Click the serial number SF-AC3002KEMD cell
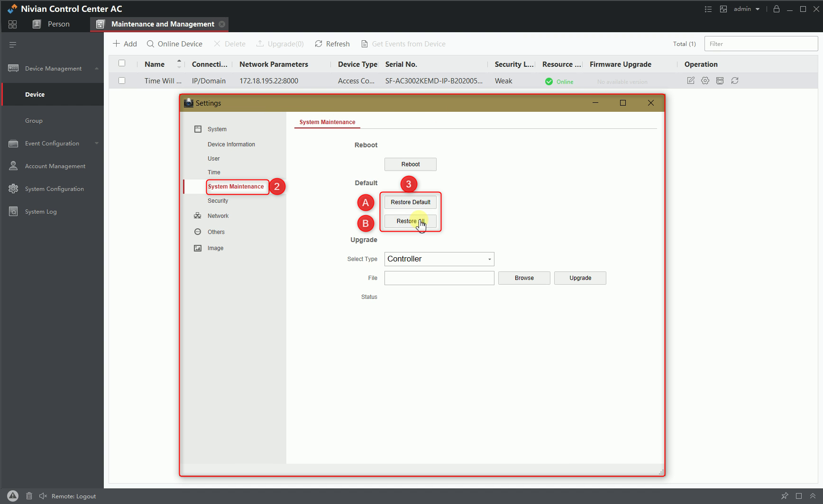This screenshot has width=823, height=504. (x=434, y=81)
